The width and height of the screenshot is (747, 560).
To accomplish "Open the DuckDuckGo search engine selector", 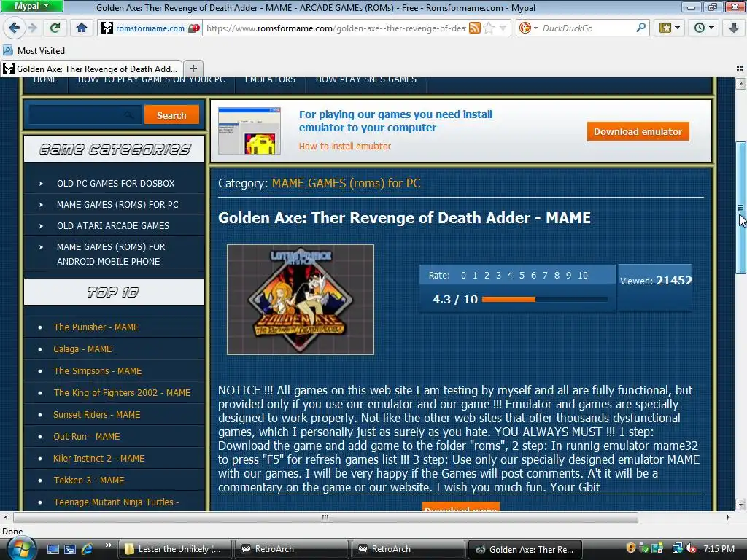I will click(x=528, y=28).
